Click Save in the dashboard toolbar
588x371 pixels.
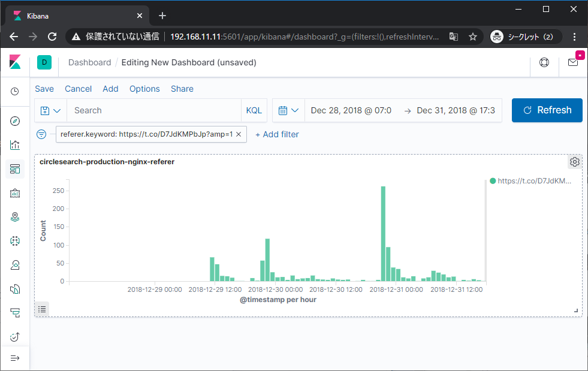click(44, 89)
